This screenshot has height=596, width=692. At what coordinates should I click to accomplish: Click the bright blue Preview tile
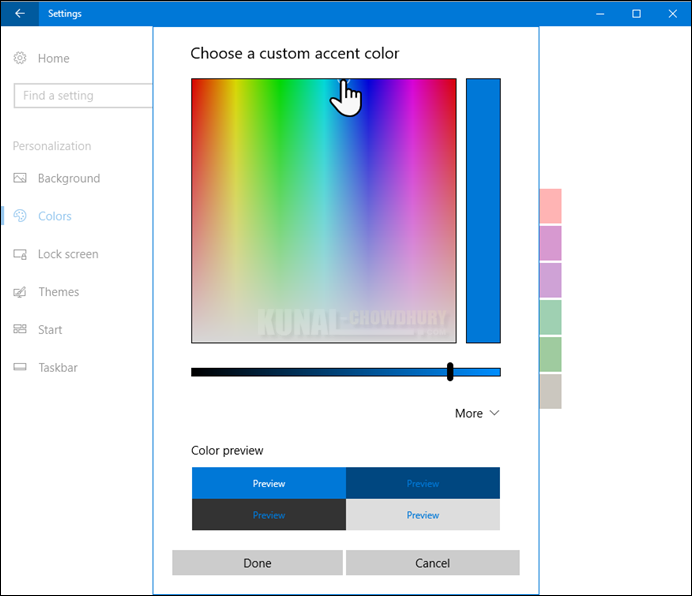269,483
